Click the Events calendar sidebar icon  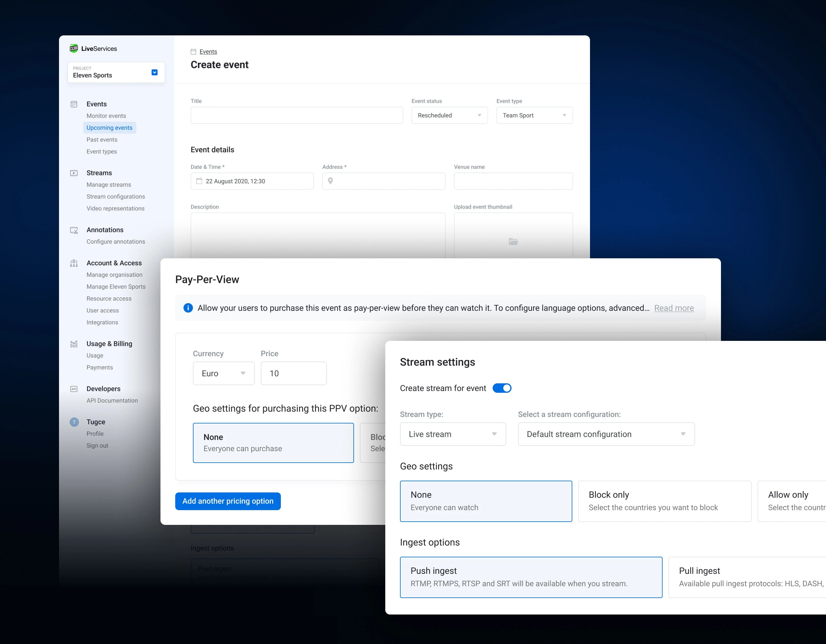coord(74,104)
